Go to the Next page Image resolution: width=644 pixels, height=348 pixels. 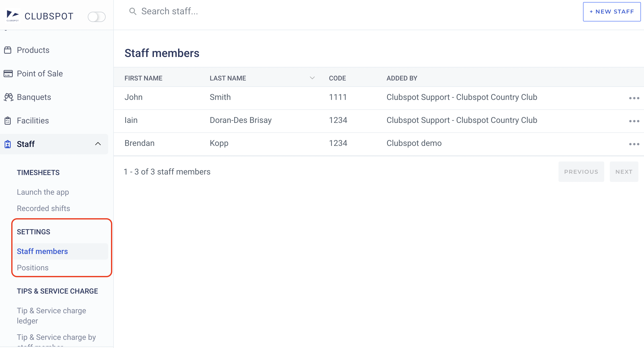point(624,172)
